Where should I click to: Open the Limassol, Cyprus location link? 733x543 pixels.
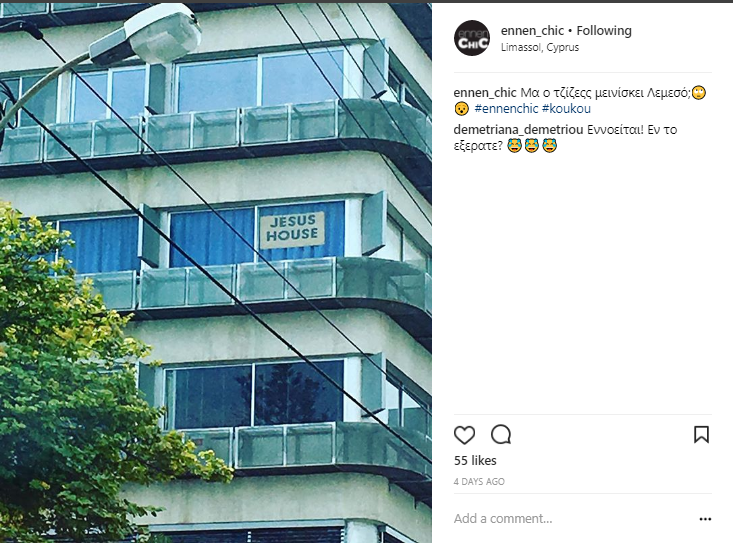point(539,47)
